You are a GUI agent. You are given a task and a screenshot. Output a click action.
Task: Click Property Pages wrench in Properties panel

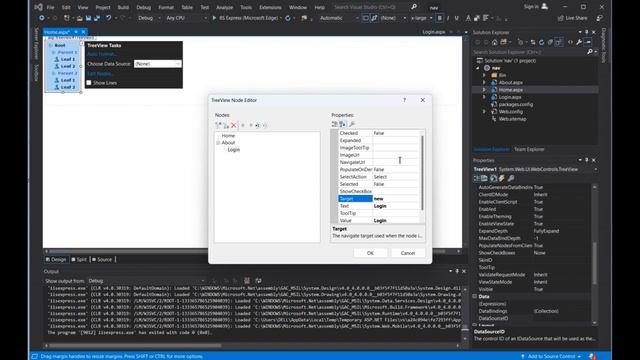[x=511, y=178]
